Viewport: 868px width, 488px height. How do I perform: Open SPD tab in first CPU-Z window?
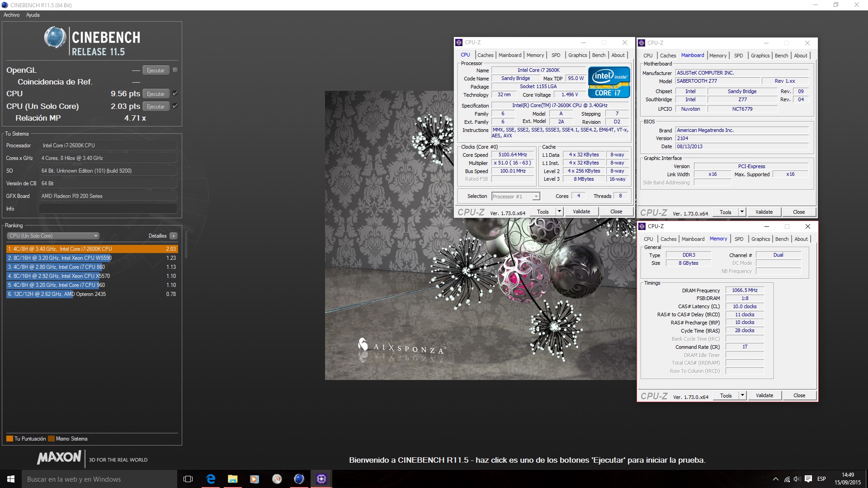(x=556, y=55)
